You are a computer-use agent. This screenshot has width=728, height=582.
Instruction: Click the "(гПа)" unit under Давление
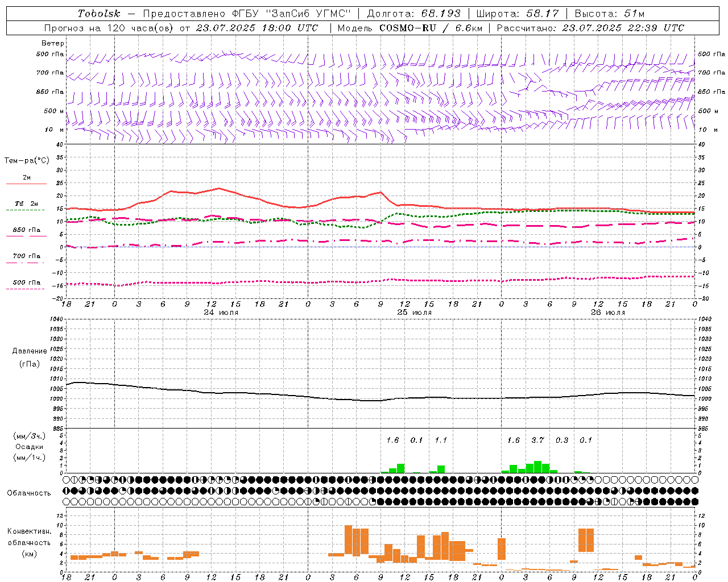pyautogui.click(x=29, y=364)
